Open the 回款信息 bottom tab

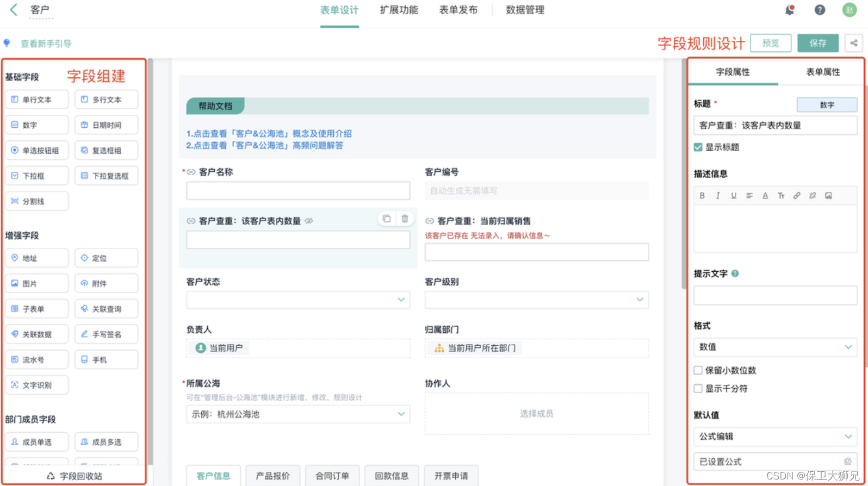pos(392,476)
